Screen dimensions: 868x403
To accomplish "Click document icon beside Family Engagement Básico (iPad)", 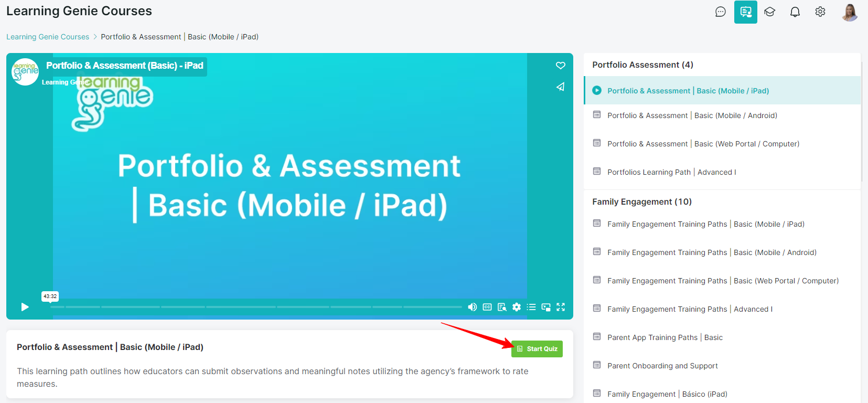I will 597,393.
